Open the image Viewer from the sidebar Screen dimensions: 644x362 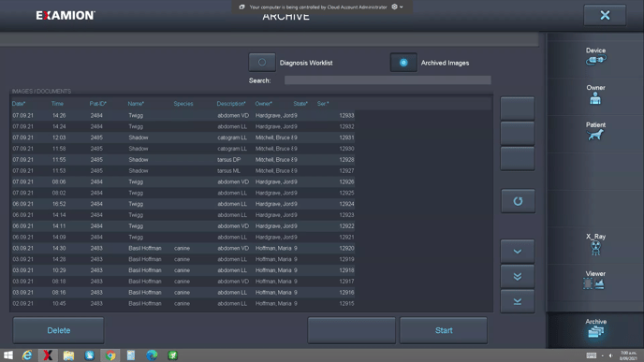pos(595,280)
